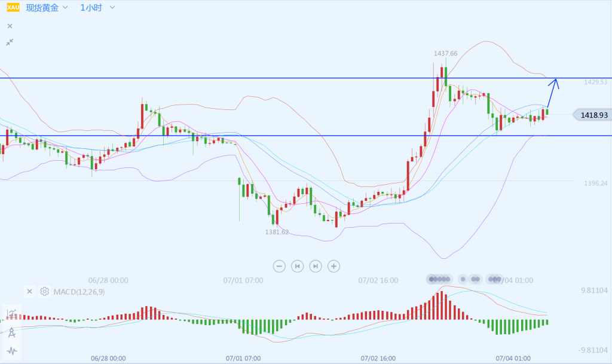Viewport: 612px width, 364px height.
Task: Toggle the collapse arrows fullscreen icon
Action: 10,42
